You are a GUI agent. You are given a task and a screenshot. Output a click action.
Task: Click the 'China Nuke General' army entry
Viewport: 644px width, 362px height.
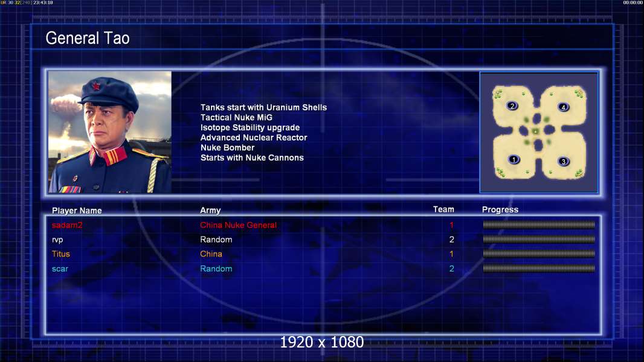click(238, 225)
